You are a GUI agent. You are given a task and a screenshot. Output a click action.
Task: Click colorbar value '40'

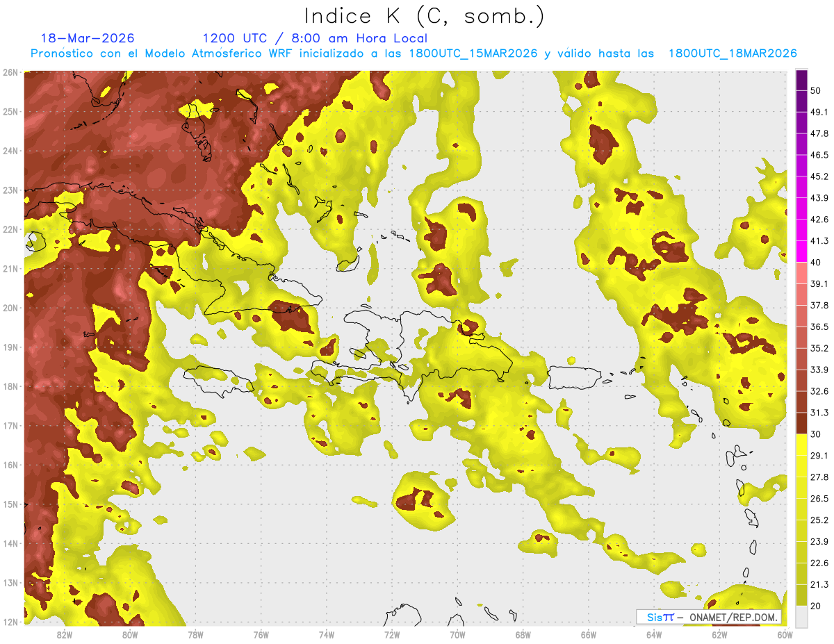817,262
